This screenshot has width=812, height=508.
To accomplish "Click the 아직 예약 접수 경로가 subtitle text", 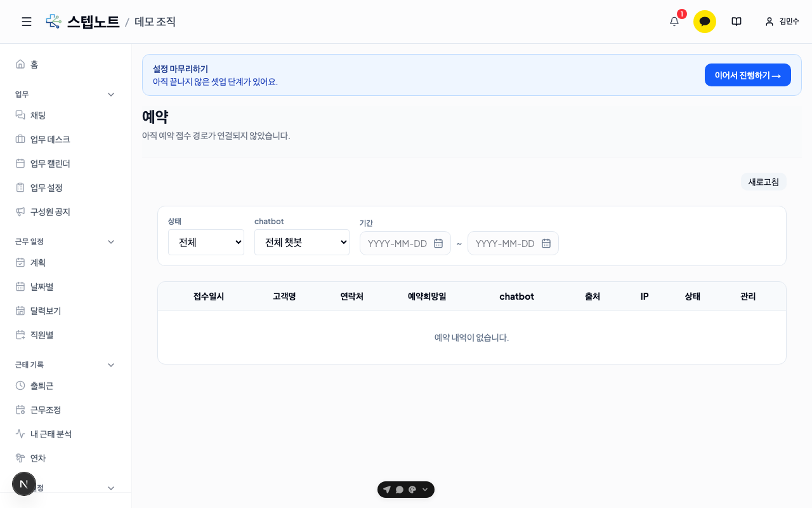I will click(216, 135).
